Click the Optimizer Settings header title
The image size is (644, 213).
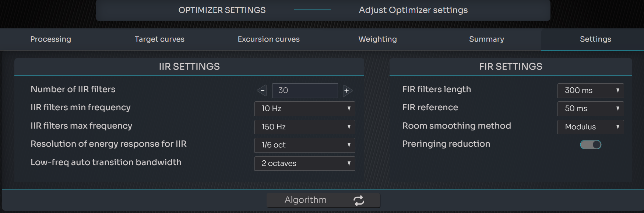[x=222, y=10]
